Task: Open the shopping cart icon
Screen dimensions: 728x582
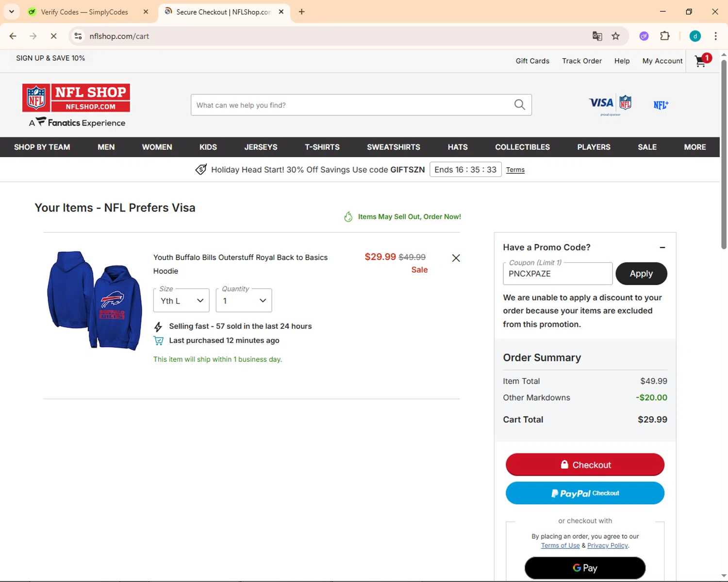Action: click(702, 61)
